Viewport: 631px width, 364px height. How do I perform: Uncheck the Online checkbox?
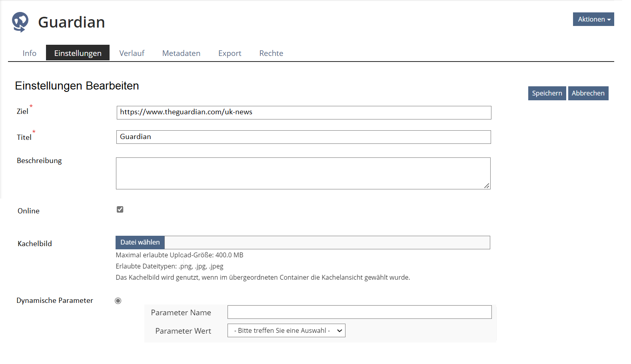(120, 209)
